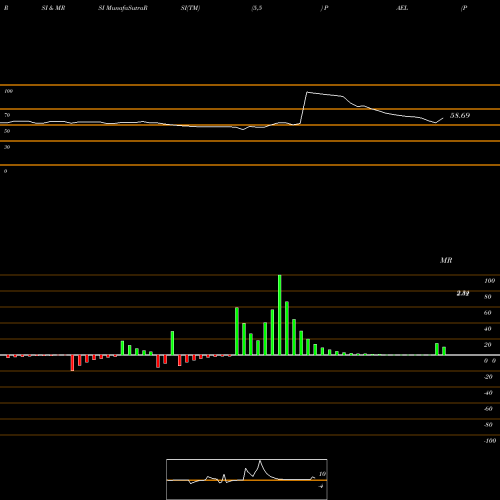
Task: Click the MR axis label 20
Action: 488,345
